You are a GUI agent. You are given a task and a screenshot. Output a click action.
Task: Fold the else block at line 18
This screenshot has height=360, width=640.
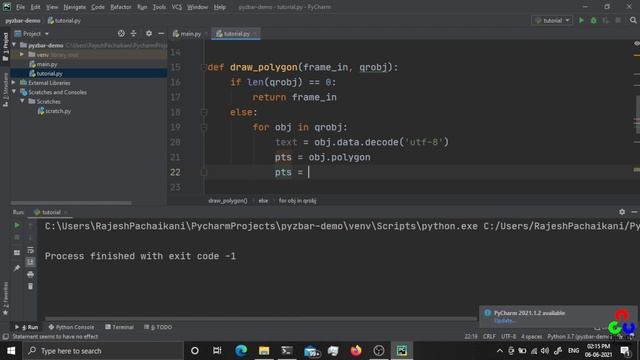coord(204,112)
